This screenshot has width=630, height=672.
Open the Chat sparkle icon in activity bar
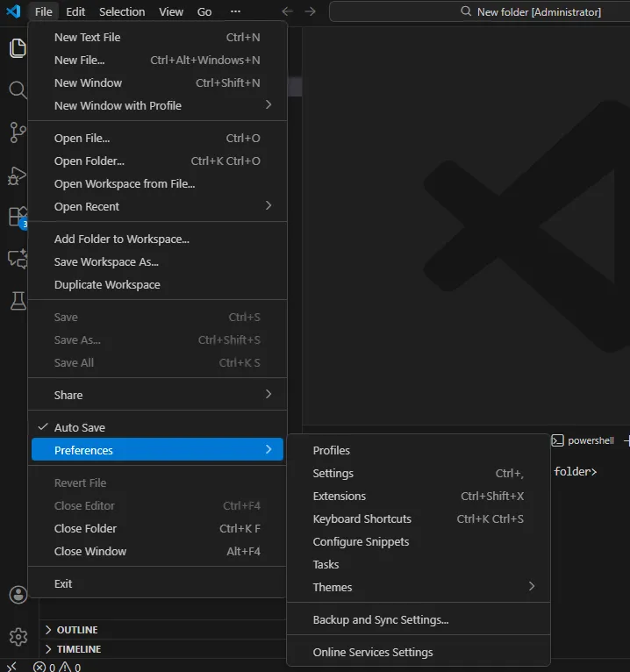coord(18,259)
